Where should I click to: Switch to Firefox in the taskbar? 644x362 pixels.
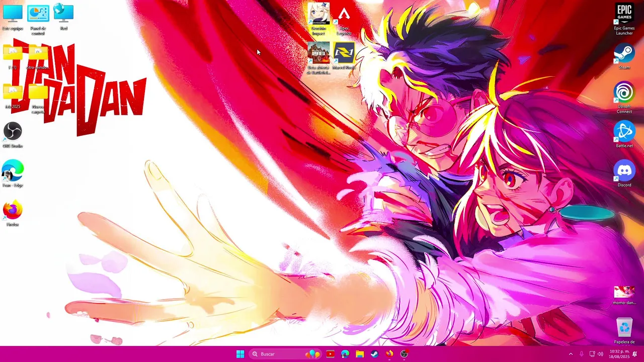click(389, 354)
